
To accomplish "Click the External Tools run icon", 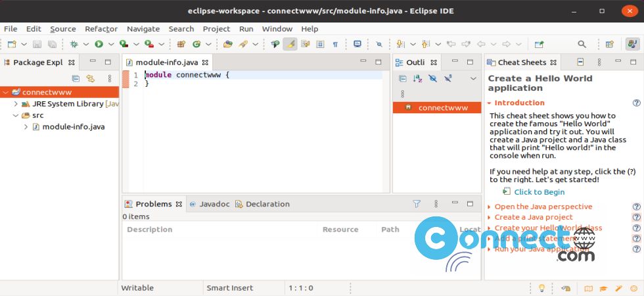I will [x=149, y=44].
